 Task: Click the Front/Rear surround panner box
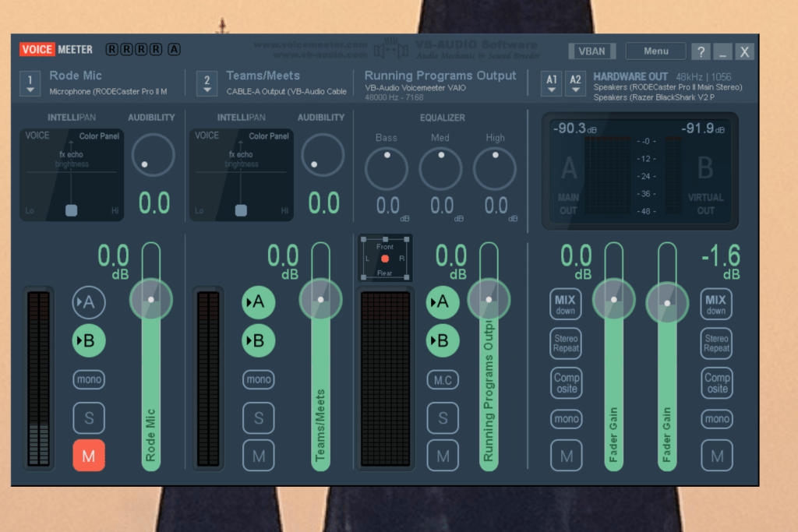(x=385, y=259)
